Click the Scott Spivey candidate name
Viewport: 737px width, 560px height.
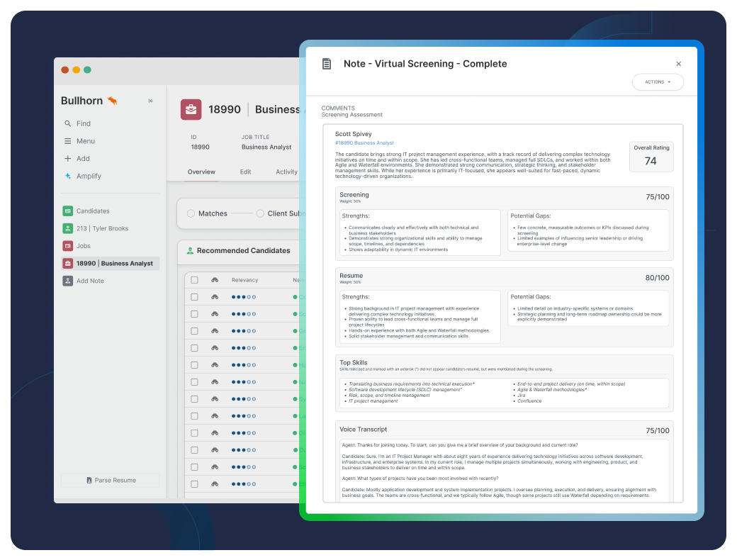[x=353, y=134]
